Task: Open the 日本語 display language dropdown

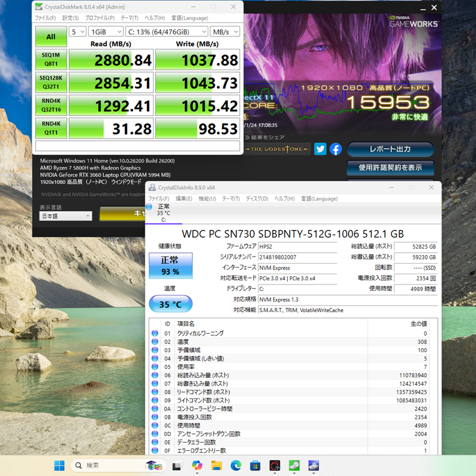Action: point(65,216)
